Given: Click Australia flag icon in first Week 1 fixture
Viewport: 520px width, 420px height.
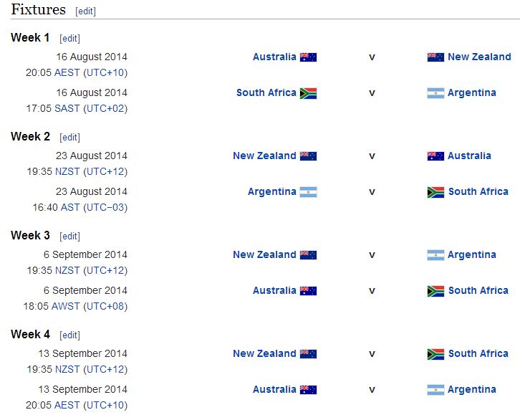Looking at the screenshot, I should click(308, 57).
